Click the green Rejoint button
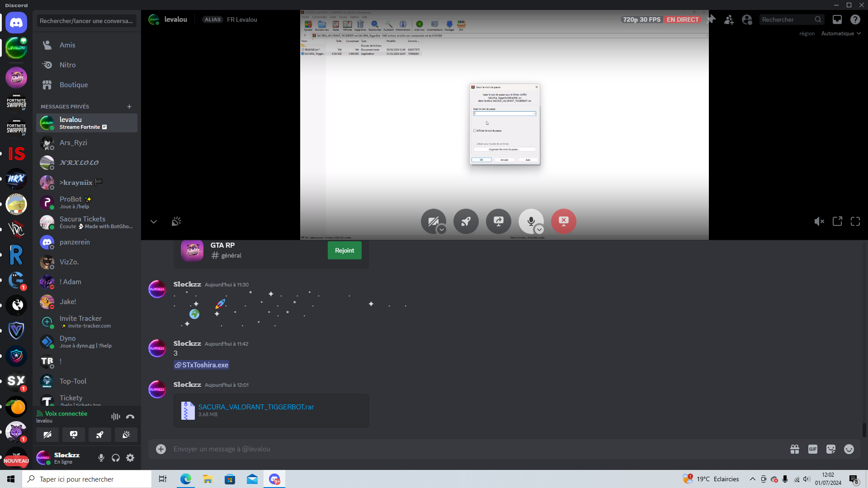 (x=344, y=250)
